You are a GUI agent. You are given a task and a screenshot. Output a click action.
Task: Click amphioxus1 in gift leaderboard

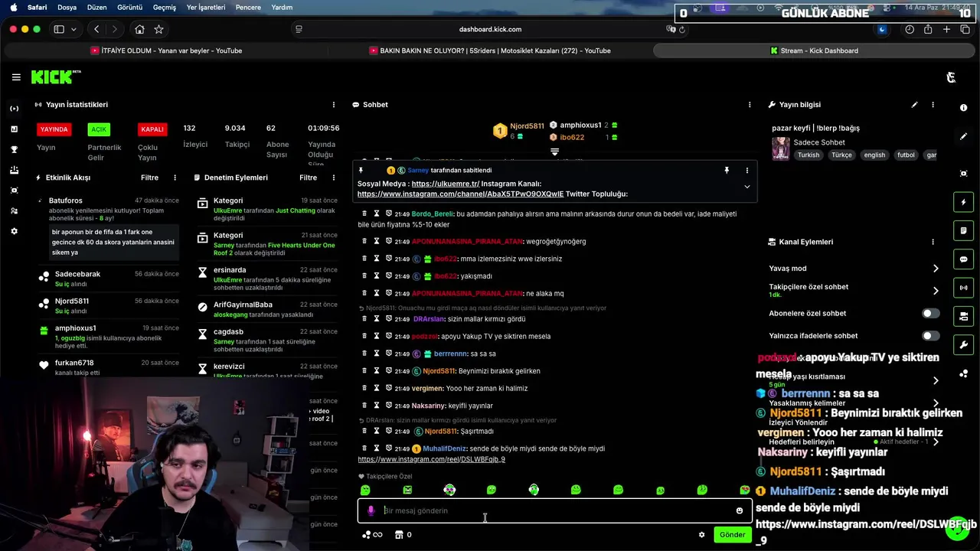pos(580,125)
